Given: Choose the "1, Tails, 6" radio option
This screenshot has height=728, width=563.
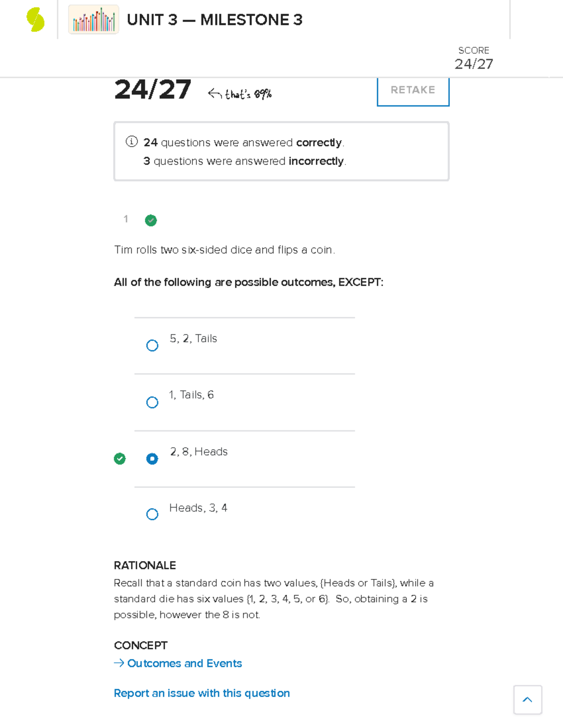Looking at the screenshot, I should click(x=152, y=402).
